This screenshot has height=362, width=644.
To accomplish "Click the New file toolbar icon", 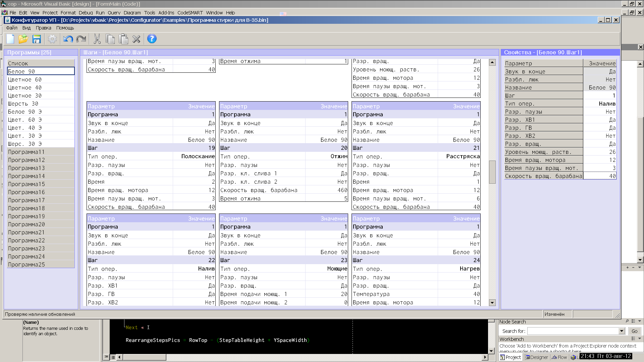I will click(10, 39).
